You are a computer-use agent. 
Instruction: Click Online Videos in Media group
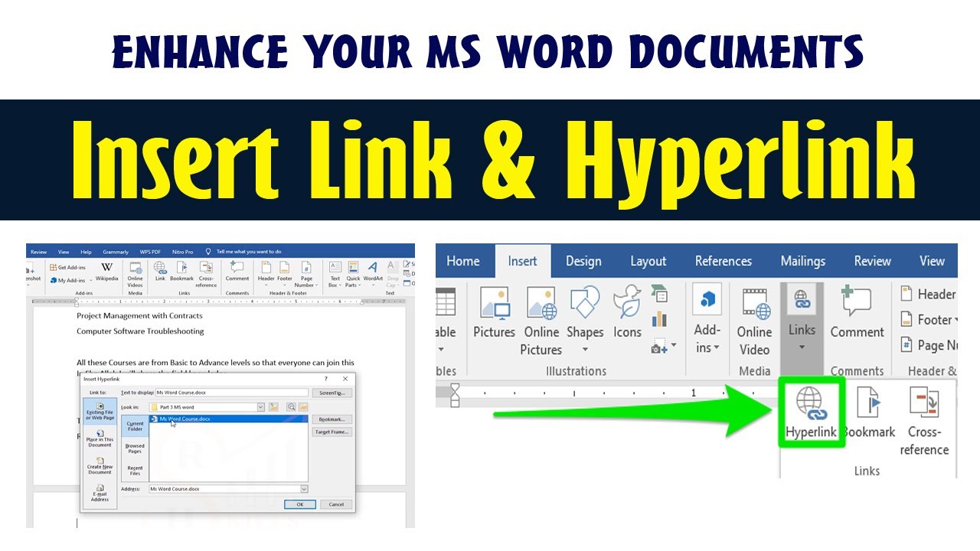[136, 275]
